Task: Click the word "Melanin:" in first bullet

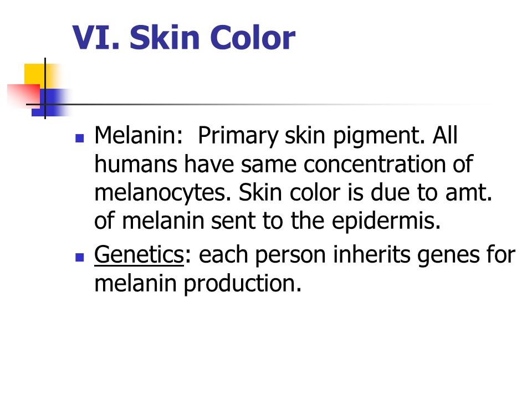Action: pos(139,135)
